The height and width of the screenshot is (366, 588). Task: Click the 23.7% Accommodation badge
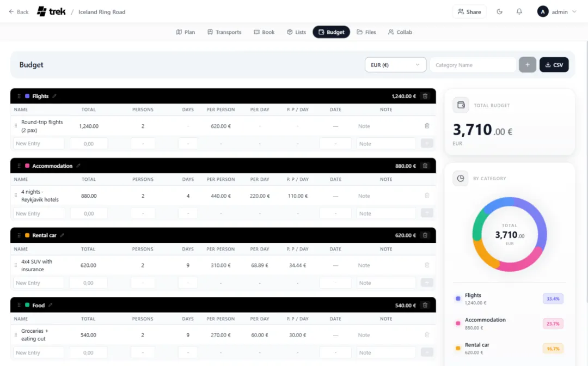(x=553, y=324)
